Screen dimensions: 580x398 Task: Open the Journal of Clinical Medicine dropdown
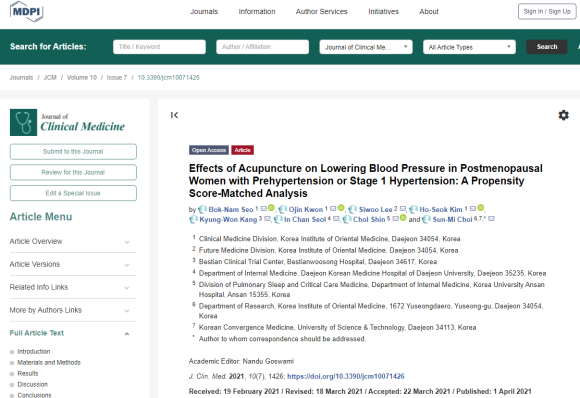pos(366,47)
